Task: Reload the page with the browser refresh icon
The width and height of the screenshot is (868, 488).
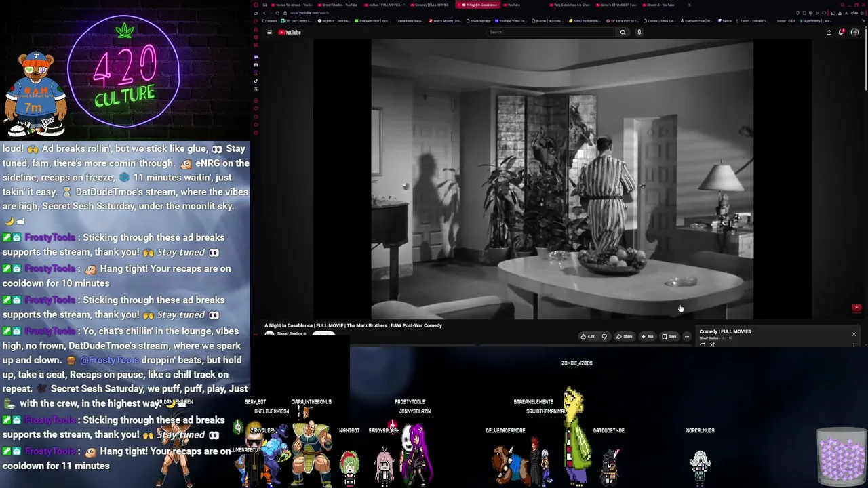Action: pyautogui.click(x=277, y=13)
